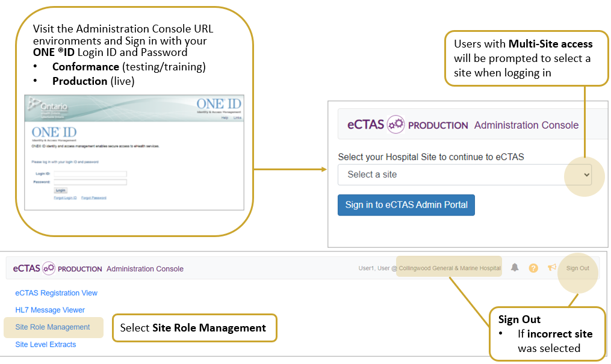
Task: Click the megaphone announcements icon
Action: point(551,268)
